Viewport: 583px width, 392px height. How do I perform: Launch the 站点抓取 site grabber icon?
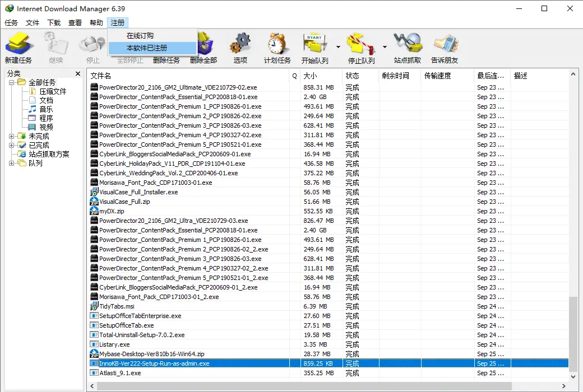[408, 44]
